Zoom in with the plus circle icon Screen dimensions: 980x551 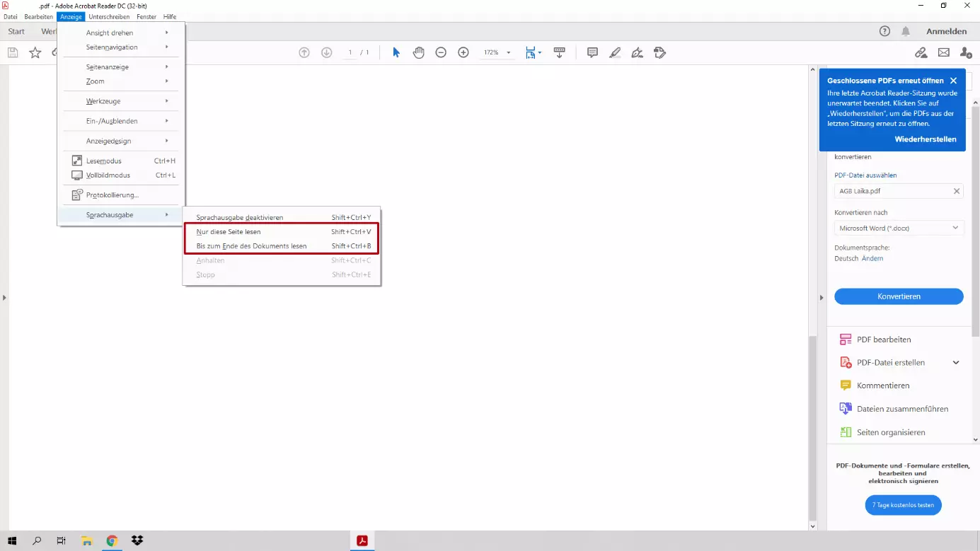pos(463,52)
